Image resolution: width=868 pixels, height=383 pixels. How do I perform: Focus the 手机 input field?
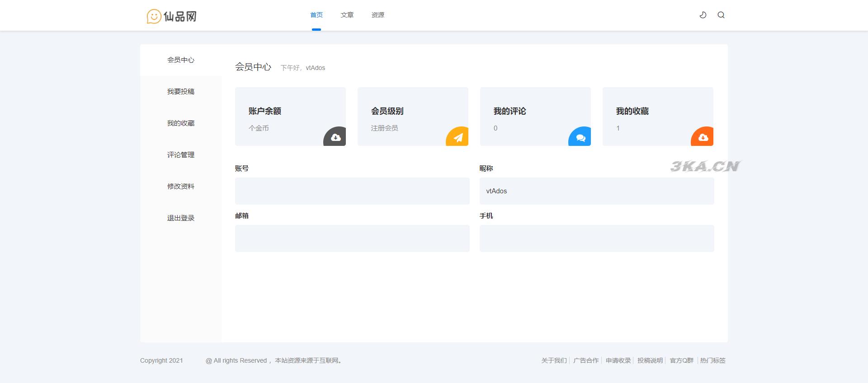pos(597,238)
